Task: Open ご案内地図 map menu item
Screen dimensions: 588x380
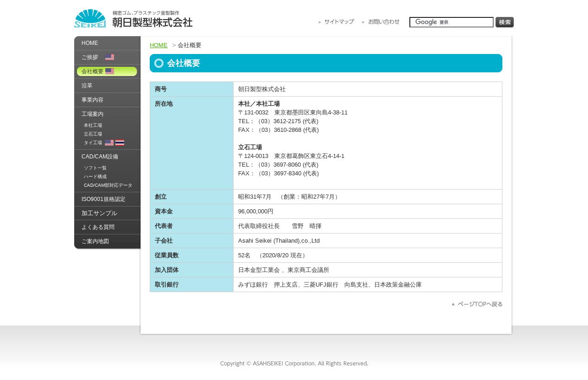Action: pyautogui.click(x=95, y=241)
